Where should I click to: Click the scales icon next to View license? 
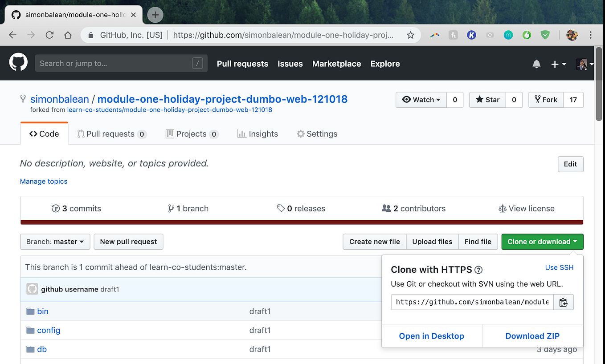point(503,208)
